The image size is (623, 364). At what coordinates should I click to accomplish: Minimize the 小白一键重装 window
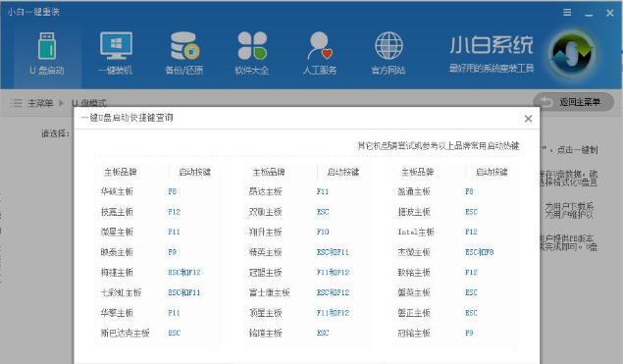(x=589, y=13)
